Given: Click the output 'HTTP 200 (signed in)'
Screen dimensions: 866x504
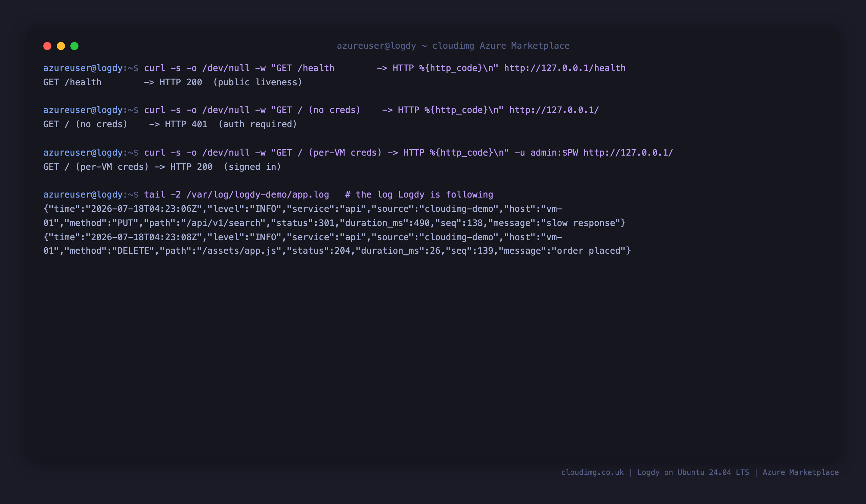Looking at the screenshot, I should (226, 167).
